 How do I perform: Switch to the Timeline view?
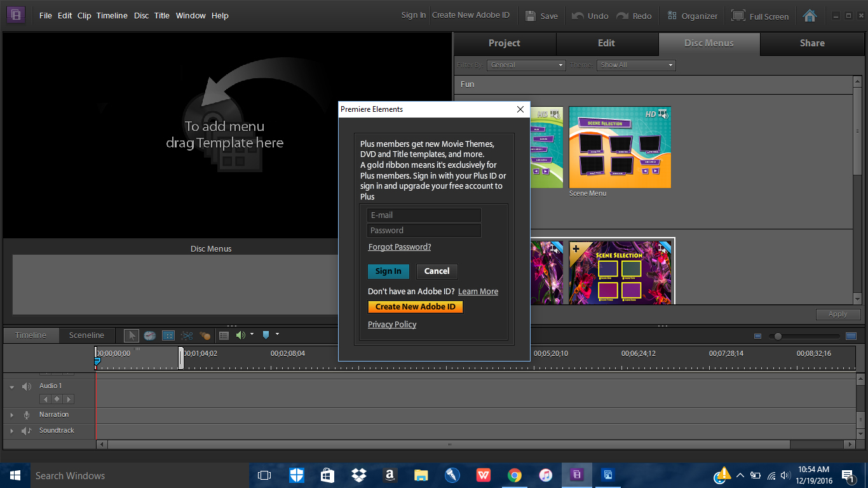point(31,335)
